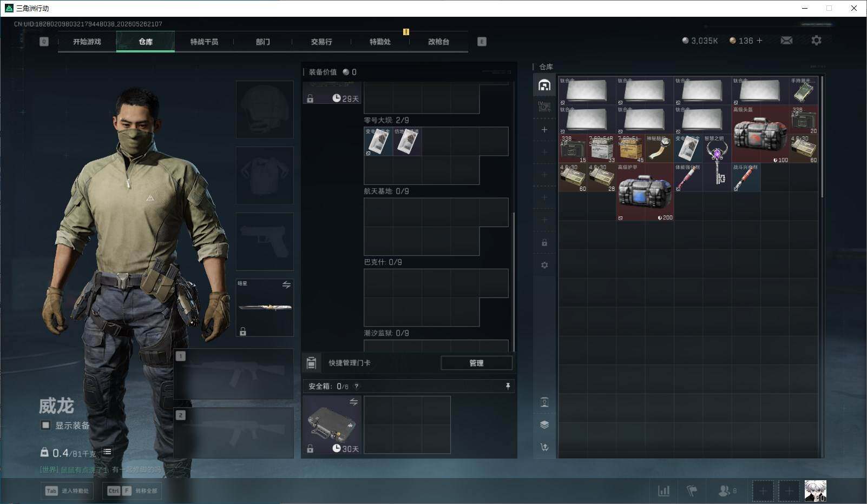Pin the 安全箱 panel
This screenshot has height=504, width=867.
click(508, 386)
